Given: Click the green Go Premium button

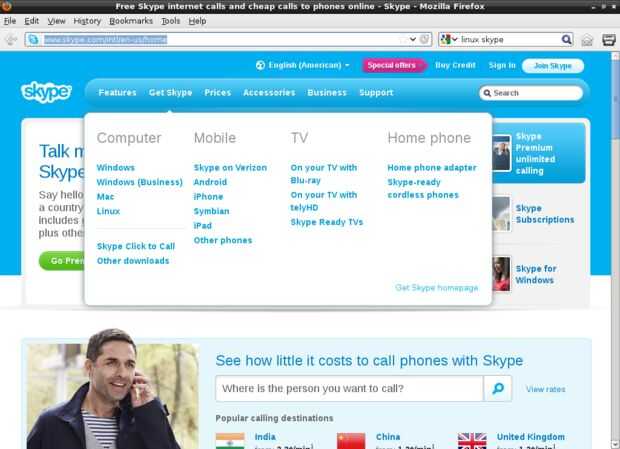Looking at the screenshot, I should point(62,261).
